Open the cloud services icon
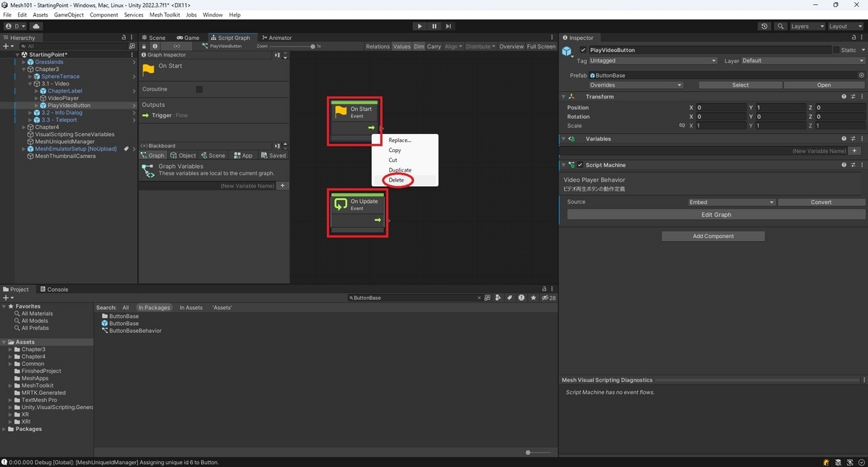Viewport: 868px width, 467px height. tap(36, 26)
